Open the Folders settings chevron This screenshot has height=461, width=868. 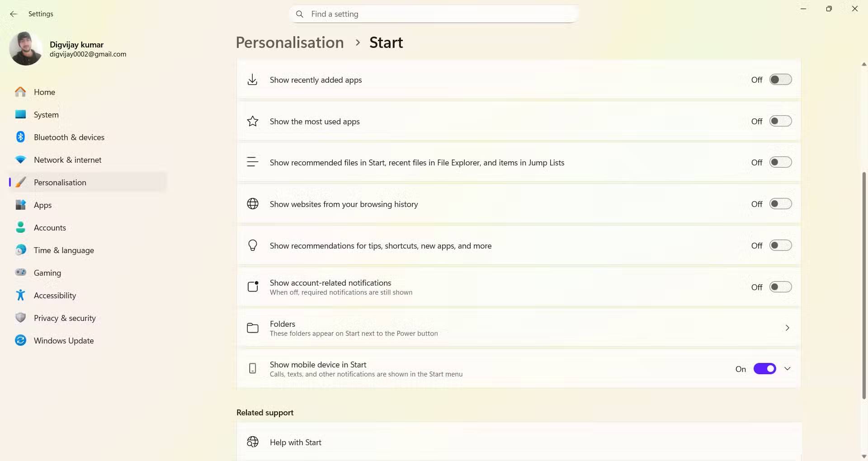click(787, 328)
